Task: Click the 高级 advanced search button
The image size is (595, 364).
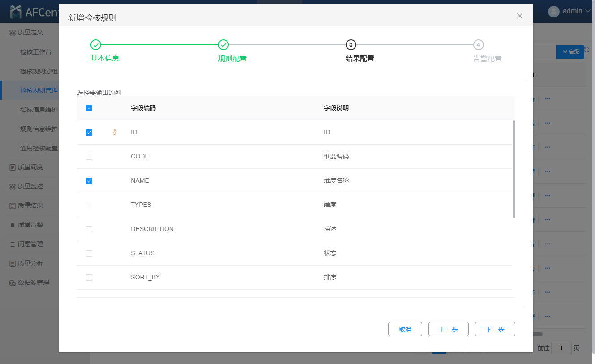Action: pos(570,52)
